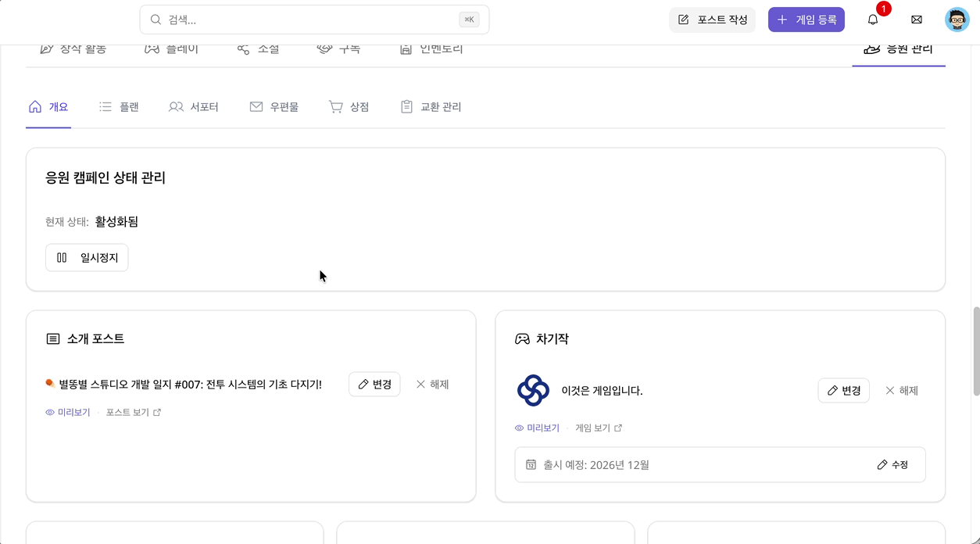
Task: Open the 교환 관리 tab
Action: (x=431, y=107)
